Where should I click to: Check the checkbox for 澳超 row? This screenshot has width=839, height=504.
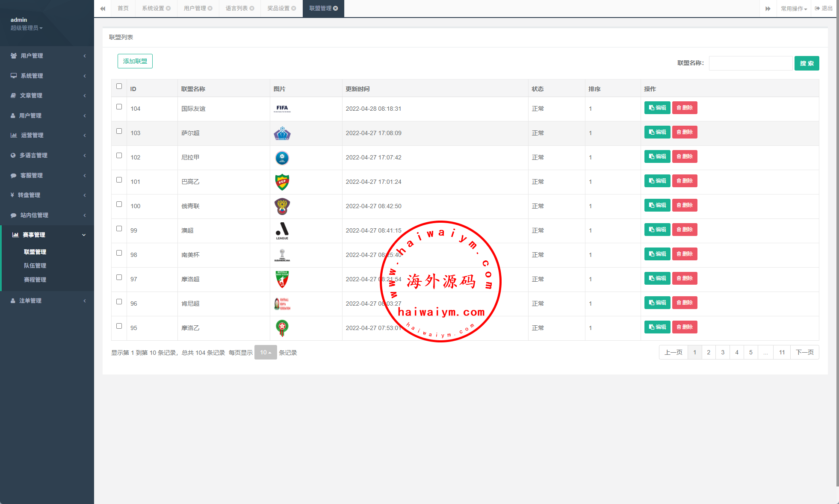pyautogui.click(x=119, y=229)
